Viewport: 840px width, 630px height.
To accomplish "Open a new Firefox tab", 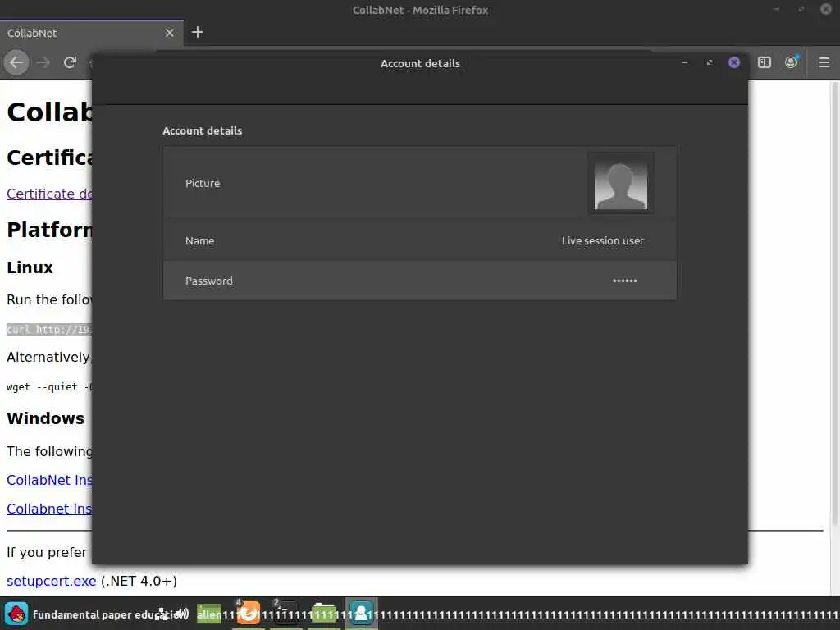I will 198,33.
